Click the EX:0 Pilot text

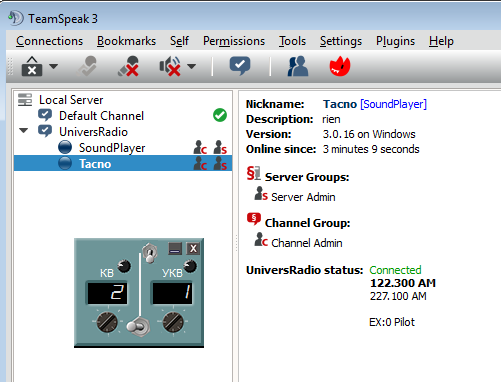point(392,322)
